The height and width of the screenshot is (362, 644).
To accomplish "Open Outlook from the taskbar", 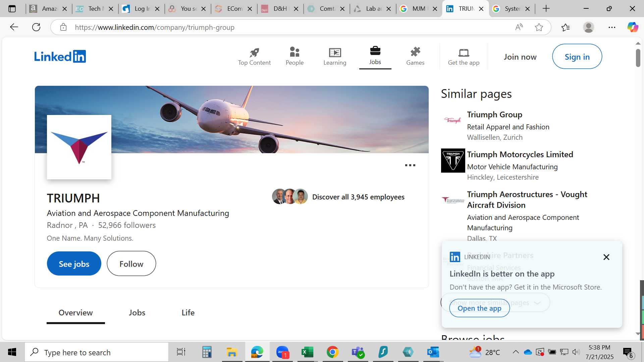I will pyautogui.click(x=433, y=352).
